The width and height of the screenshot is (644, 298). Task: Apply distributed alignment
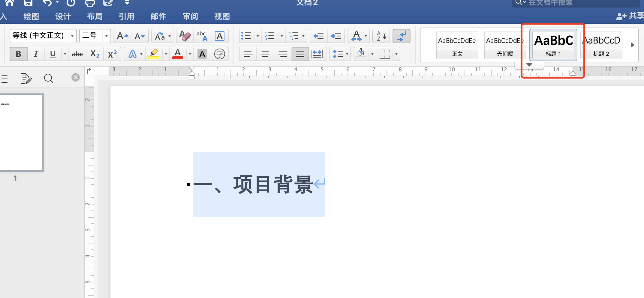tap(317, 54)
